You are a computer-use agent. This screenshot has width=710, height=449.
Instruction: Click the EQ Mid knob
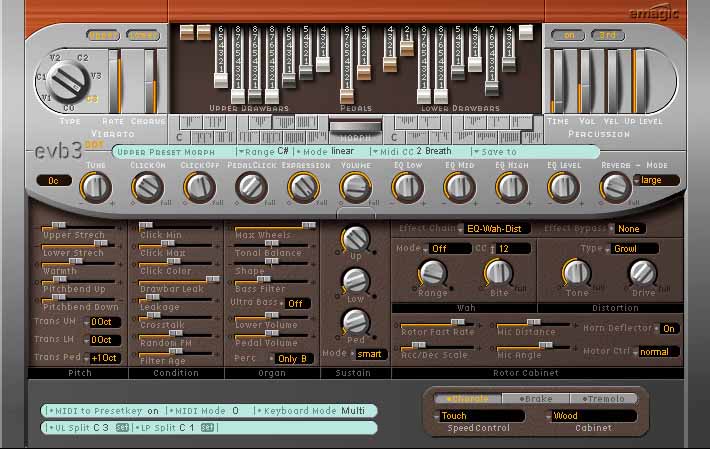(x=459, y=187)
